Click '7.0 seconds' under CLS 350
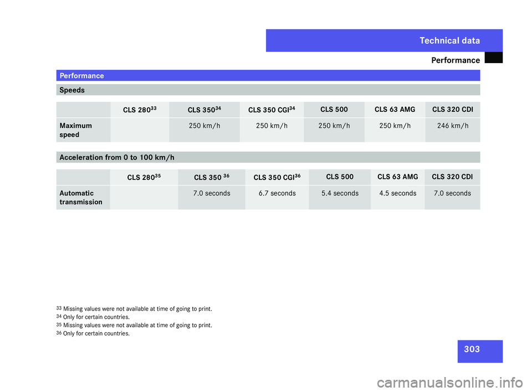Screen dimensions: 532x392 point(211,193)
